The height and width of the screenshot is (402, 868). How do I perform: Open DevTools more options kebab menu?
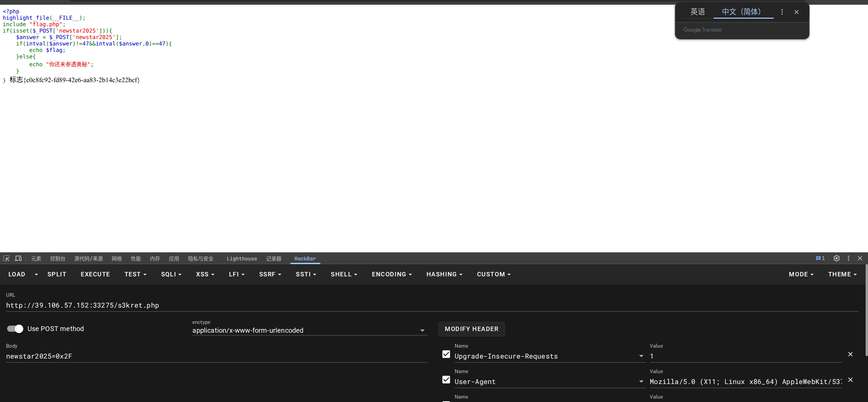coord(848,258)
